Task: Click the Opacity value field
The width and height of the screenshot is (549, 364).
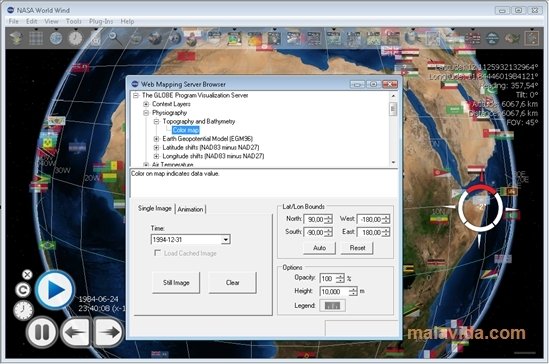Action: (328, 279)
